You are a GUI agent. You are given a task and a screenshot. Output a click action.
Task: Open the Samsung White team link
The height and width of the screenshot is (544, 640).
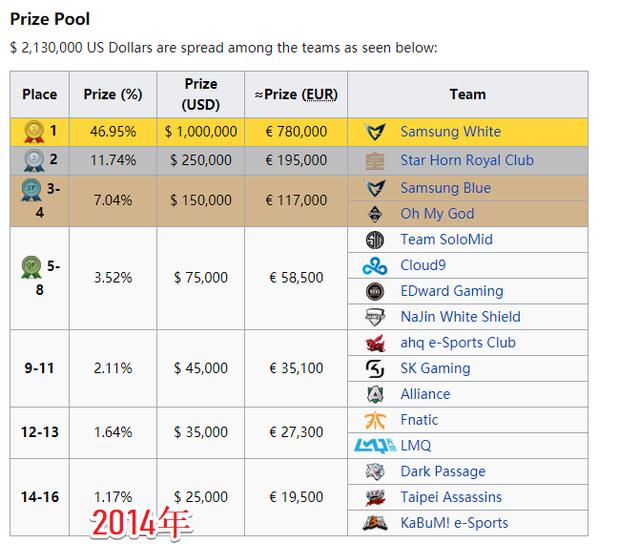(x=450, y=132)
